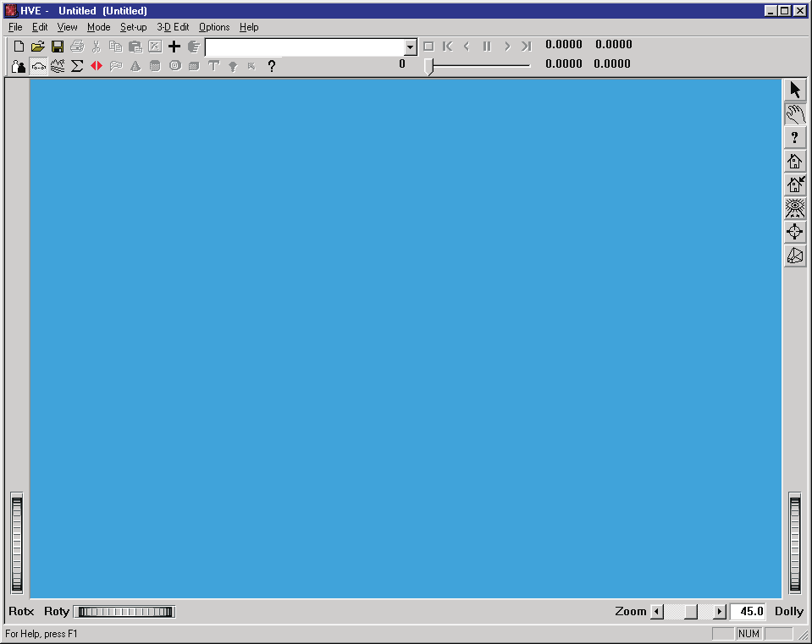Select the Humans editor icon
The width and height of the screenshot is (812, 644).
pos(19,66)
